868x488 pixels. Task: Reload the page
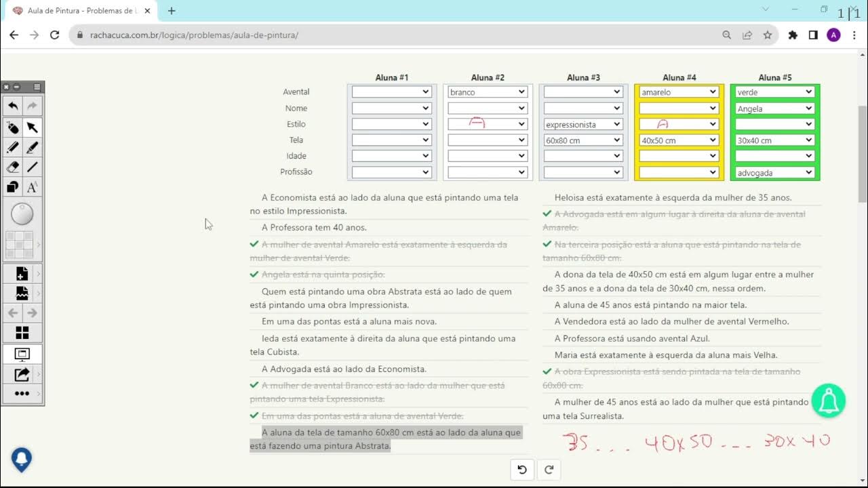[x=54, y=35]
